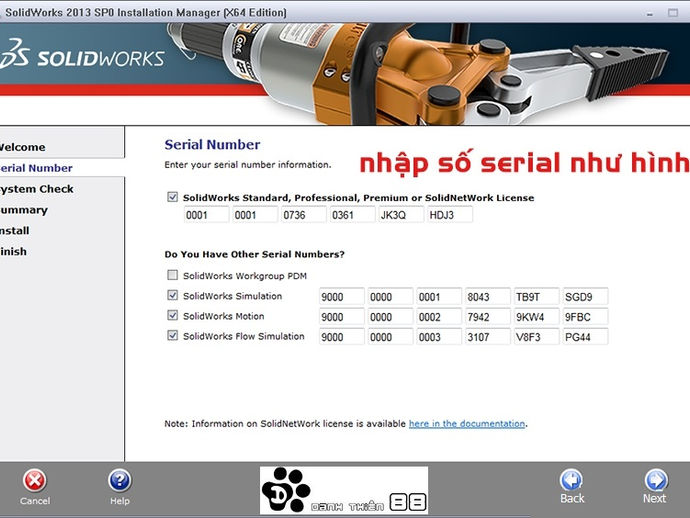Go back using the Back arrow icon

572,479
